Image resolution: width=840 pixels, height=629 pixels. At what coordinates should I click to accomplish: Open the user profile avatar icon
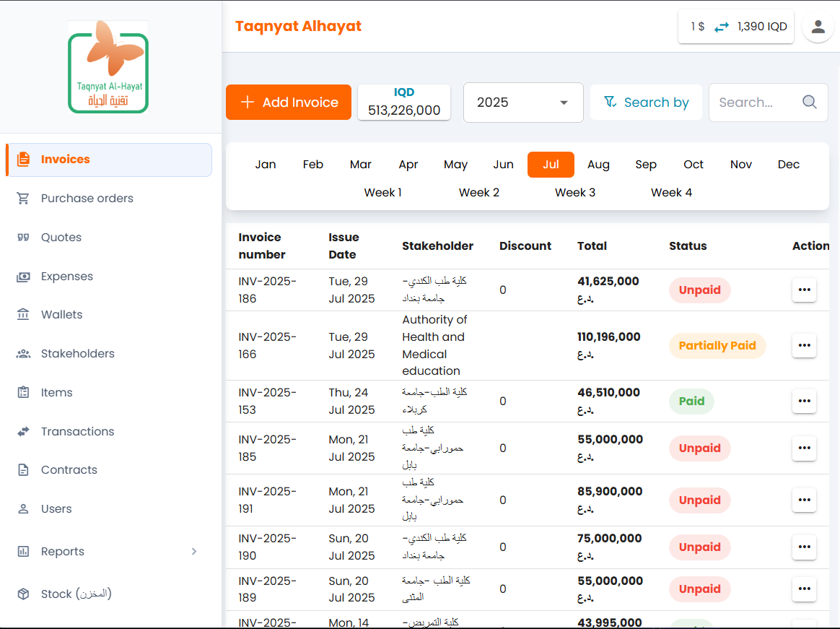[818, 27]
